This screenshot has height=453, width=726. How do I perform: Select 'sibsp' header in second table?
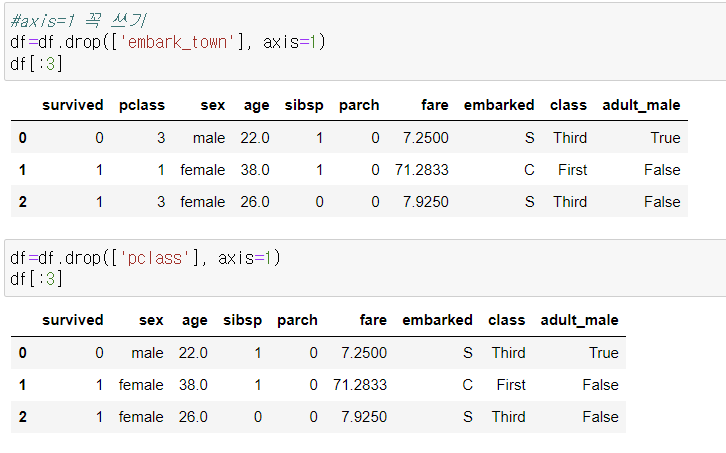pos(242,321)
